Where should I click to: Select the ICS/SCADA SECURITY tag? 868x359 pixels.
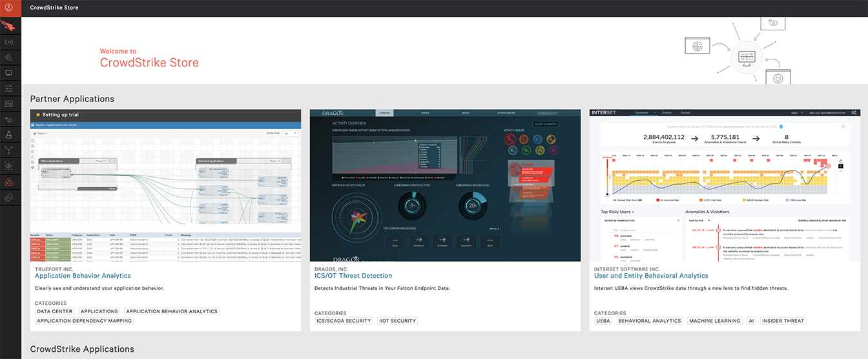point(344,321)
